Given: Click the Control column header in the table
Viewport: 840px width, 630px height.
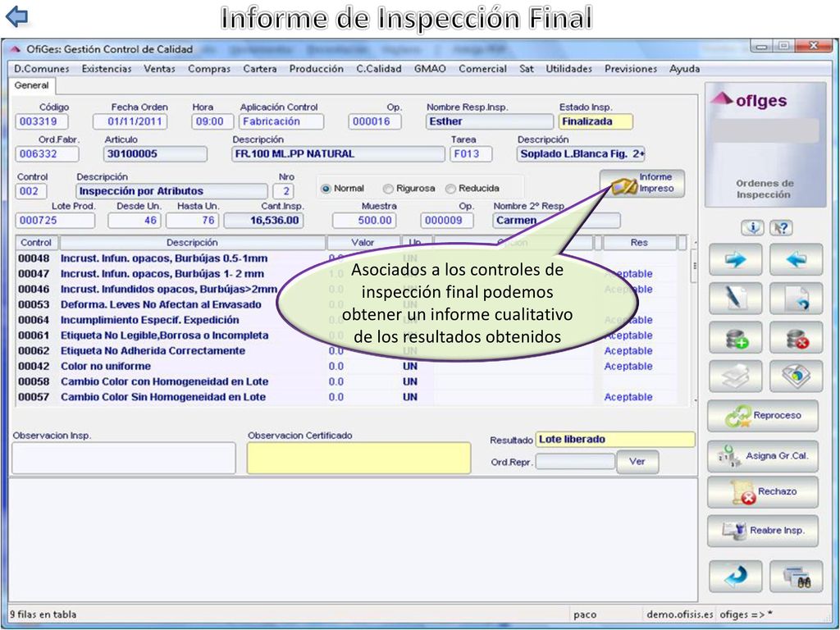Looking at the screenshot, I should pyautogui.click(x=36, y=243).
